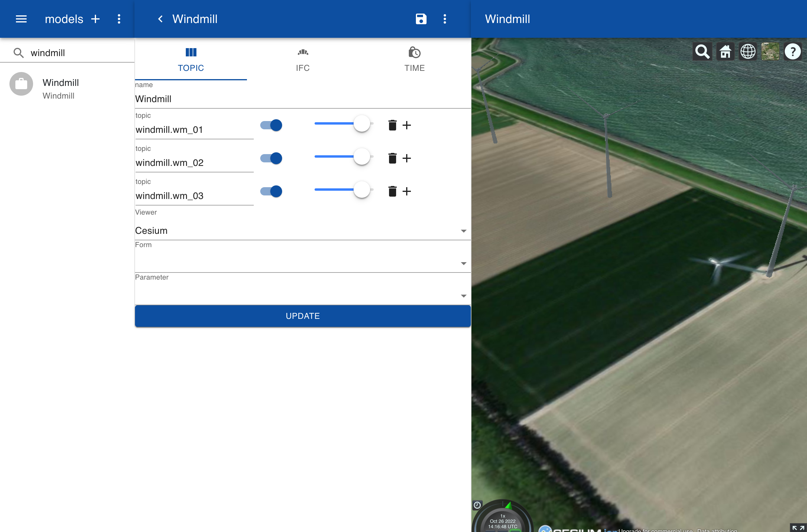Open the Cesium geocoder search icon

pyautogui.click(x=702, y=52)
